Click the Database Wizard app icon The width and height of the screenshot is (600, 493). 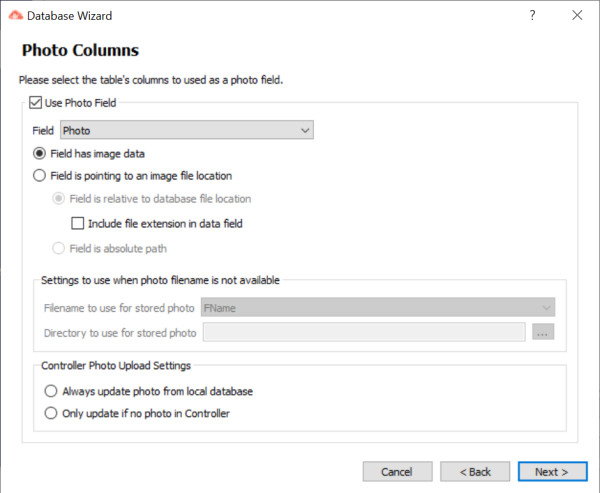(16, 15)
